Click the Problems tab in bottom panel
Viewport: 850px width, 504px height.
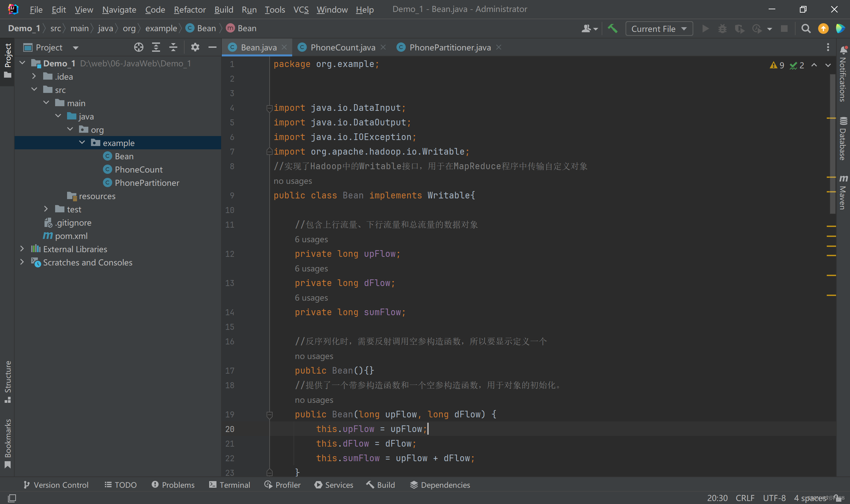click(173, 485)
